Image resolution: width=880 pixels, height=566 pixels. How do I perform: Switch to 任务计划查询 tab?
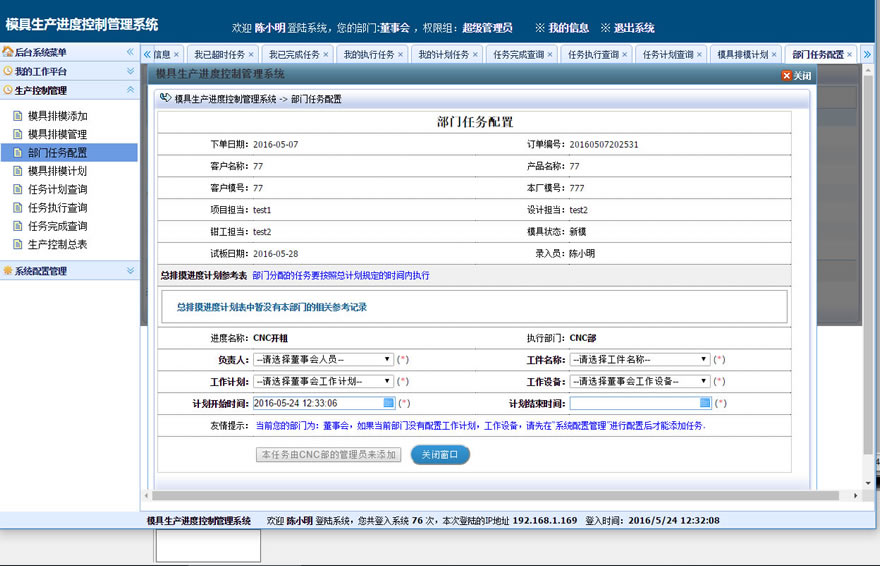click(668, 54)
